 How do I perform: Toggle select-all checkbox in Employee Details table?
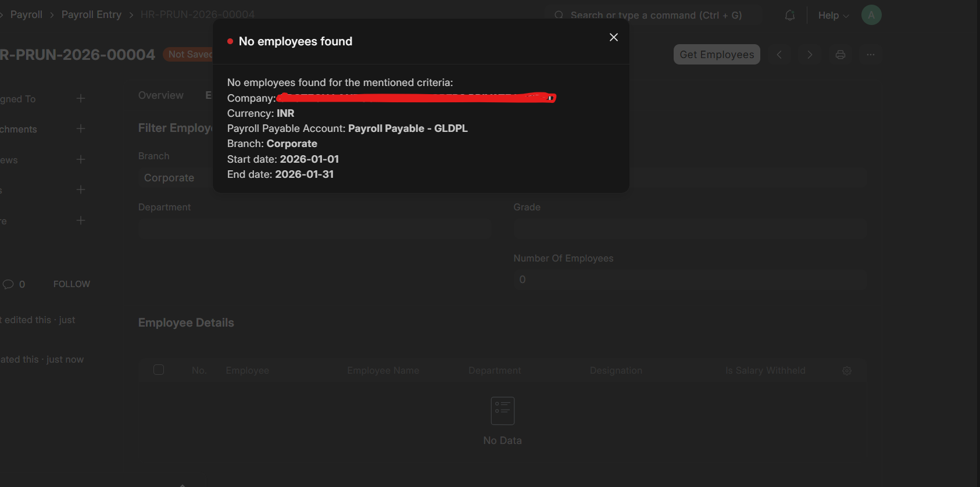(x=159, y=370)
